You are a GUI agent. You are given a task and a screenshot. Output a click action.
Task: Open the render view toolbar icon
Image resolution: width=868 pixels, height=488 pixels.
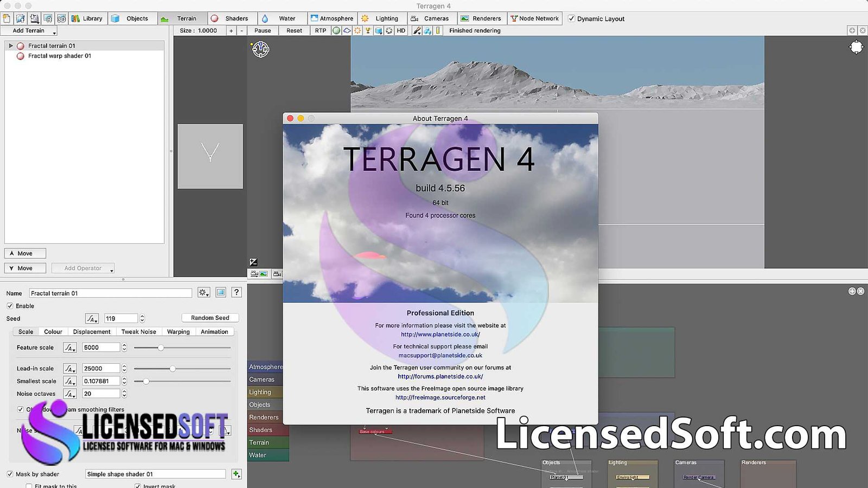[48, 18]
